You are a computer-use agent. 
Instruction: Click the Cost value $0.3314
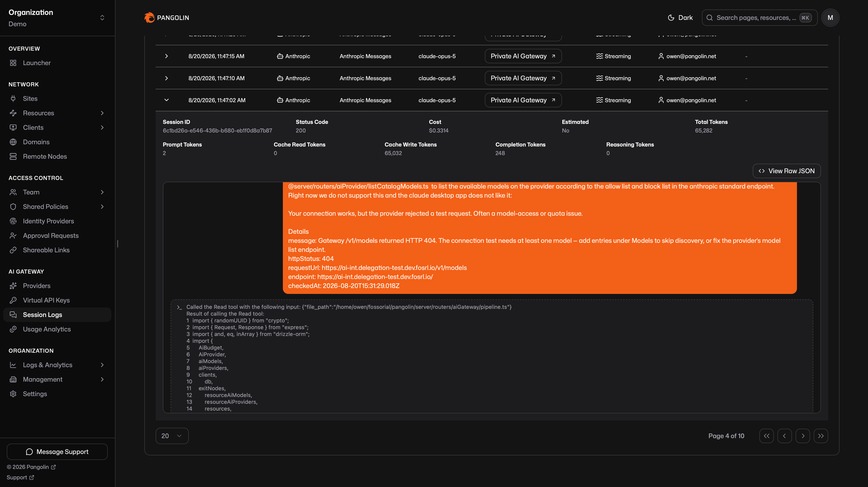439,131
